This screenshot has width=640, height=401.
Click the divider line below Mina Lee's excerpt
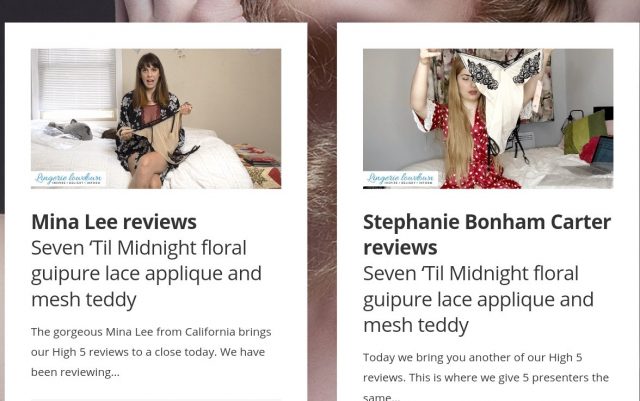[x=156, y=399]
